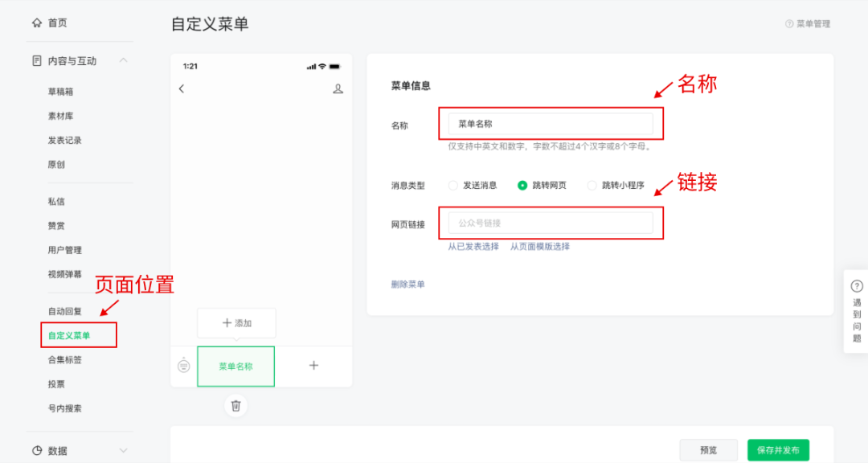Click the 保存并发布 green button
Viewport: 868px width, 463px height.
tap(776, 450)
